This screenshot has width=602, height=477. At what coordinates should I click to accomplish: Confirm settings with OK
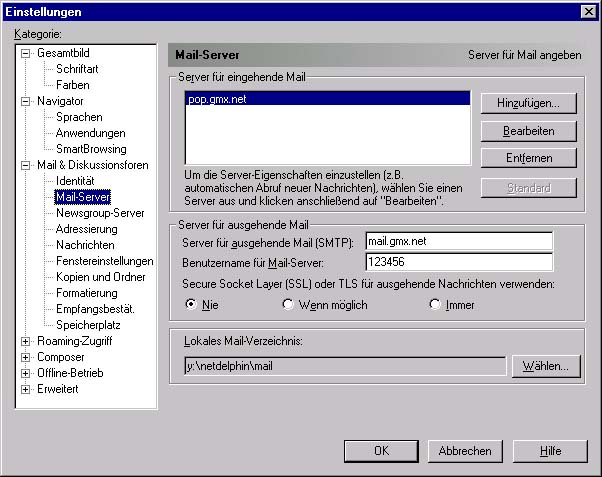coord(381,451)
